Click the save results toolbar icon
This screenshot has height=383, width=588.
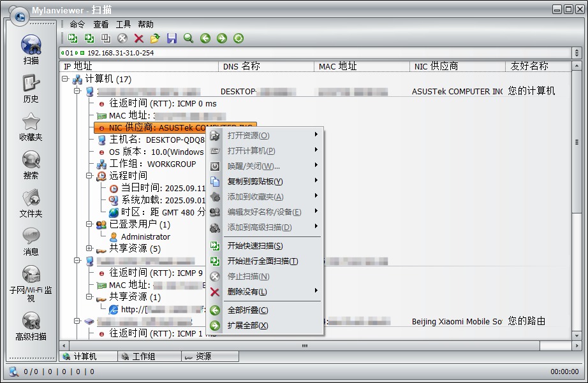pyautogui.click(x=171, y=38)
